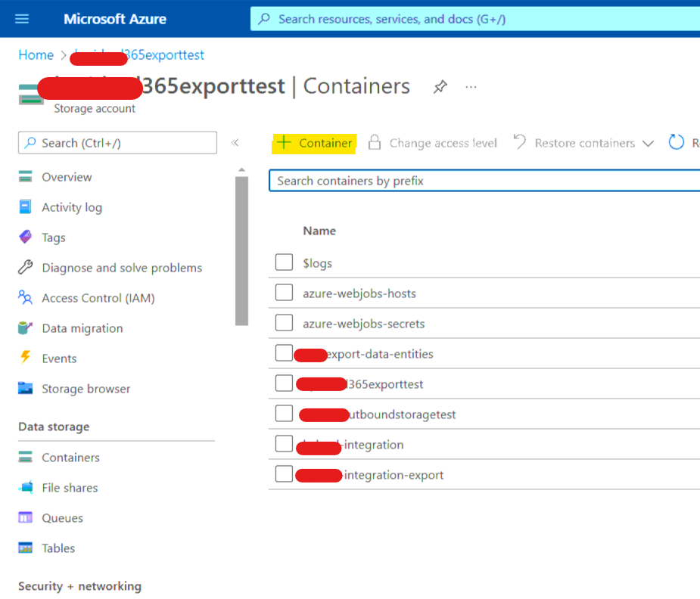Click the Refresh circular arrow icon
Image resolution: width=700 pixels, height=599 pixels.
(x=677, y=142)
